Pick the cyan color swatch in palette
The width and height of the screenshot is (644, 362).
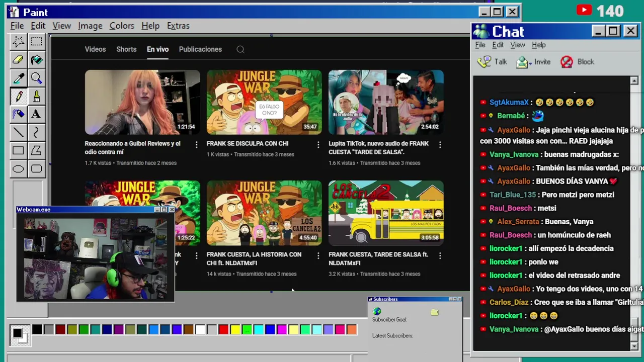point(259,329)
